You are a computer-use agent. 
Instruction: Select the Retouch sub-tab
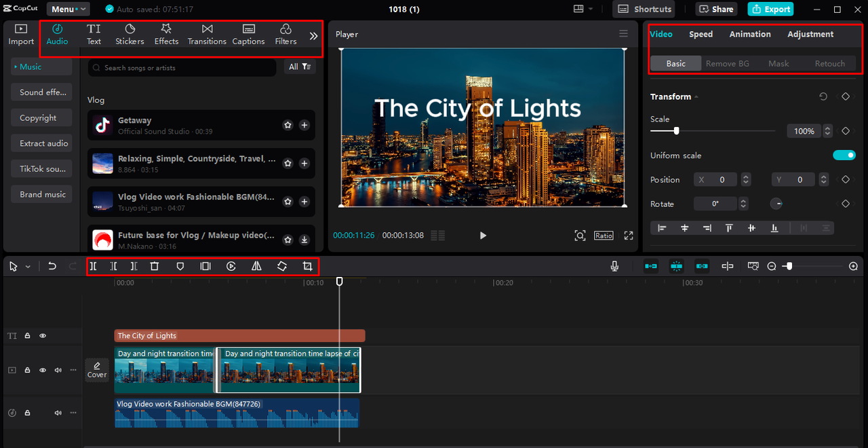(x=830, y=63)
